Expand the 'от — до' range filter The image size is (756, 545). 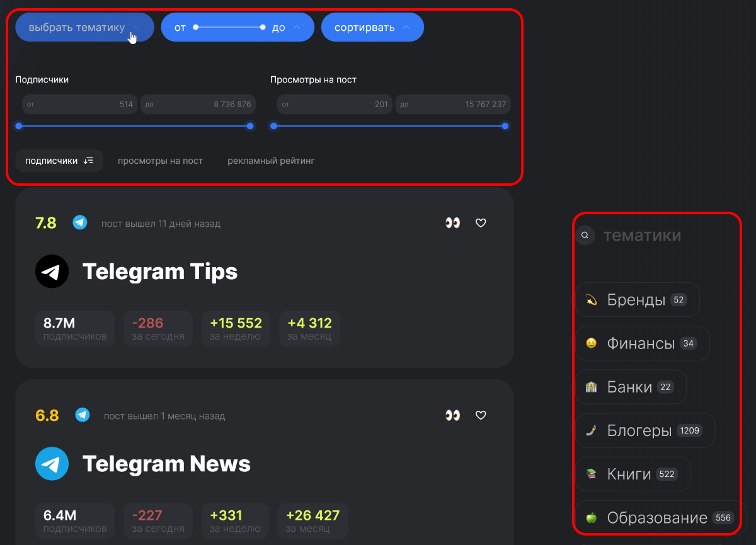238,27
